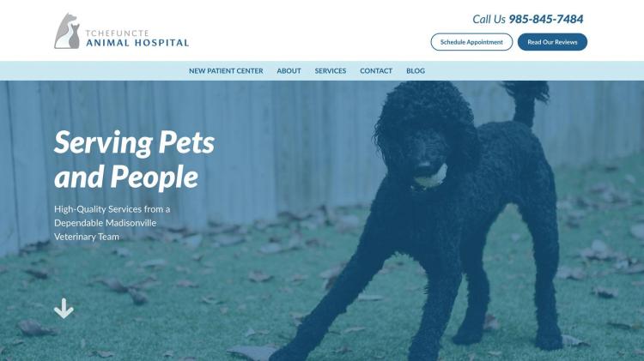Click the white down arrow icon
Viewport: 644px width, 361px height.
(64, 308)
